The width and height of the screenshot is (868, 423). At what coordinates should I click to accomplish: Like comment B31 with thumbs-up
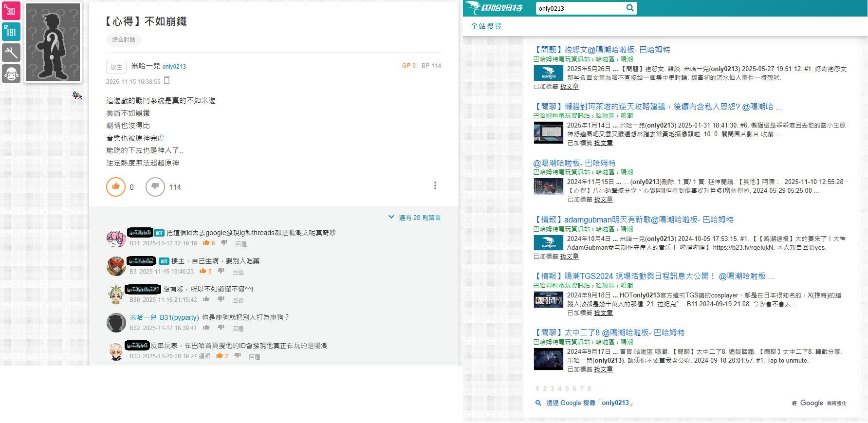[x=206, y=243]
